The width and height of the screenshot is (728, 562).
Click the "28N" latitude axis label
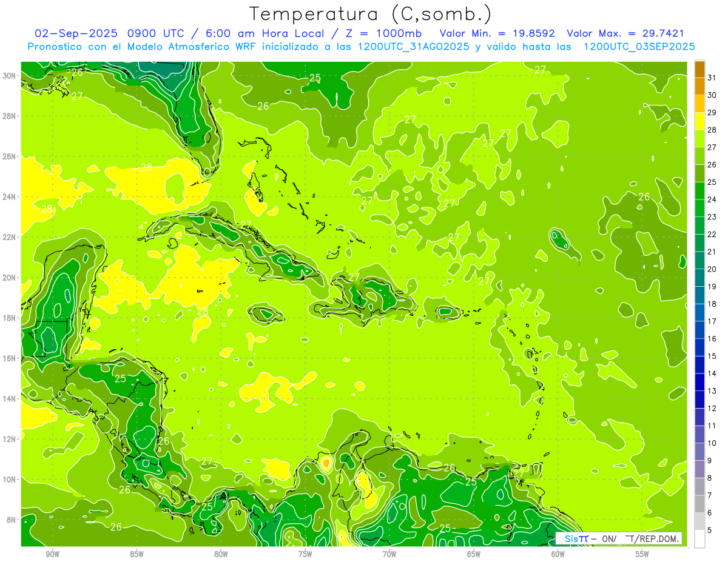pyautogui.click(x=9, y=116)
